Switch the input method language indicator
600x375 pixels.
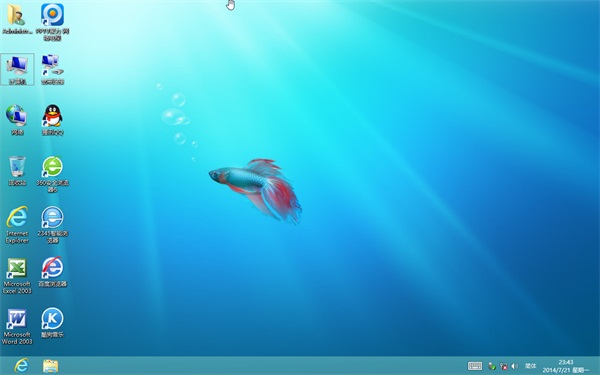530,366
